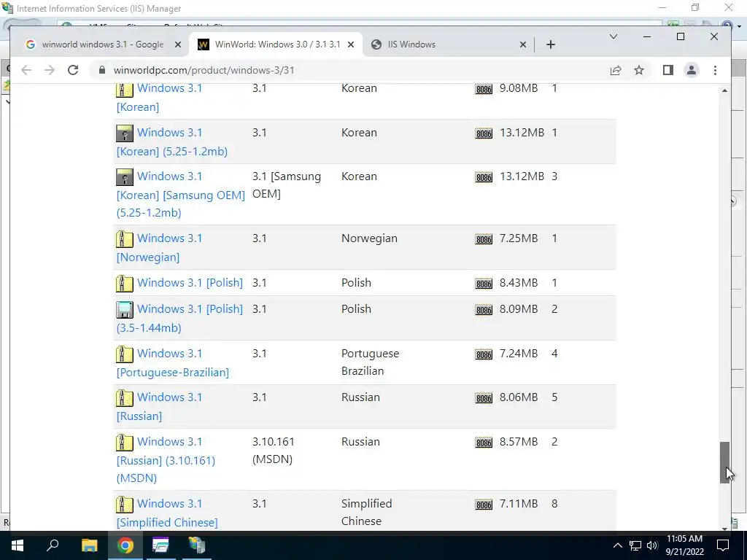
Task: Bookmark this page with the star icon
Action: pyautogui.click(x=639, y=71)
